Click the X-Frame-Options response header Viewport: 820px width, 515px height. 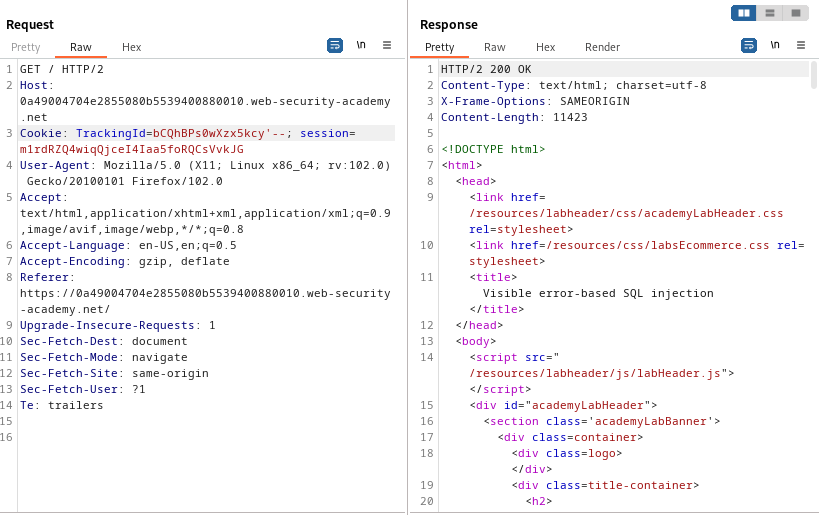[x=535, y=101]
